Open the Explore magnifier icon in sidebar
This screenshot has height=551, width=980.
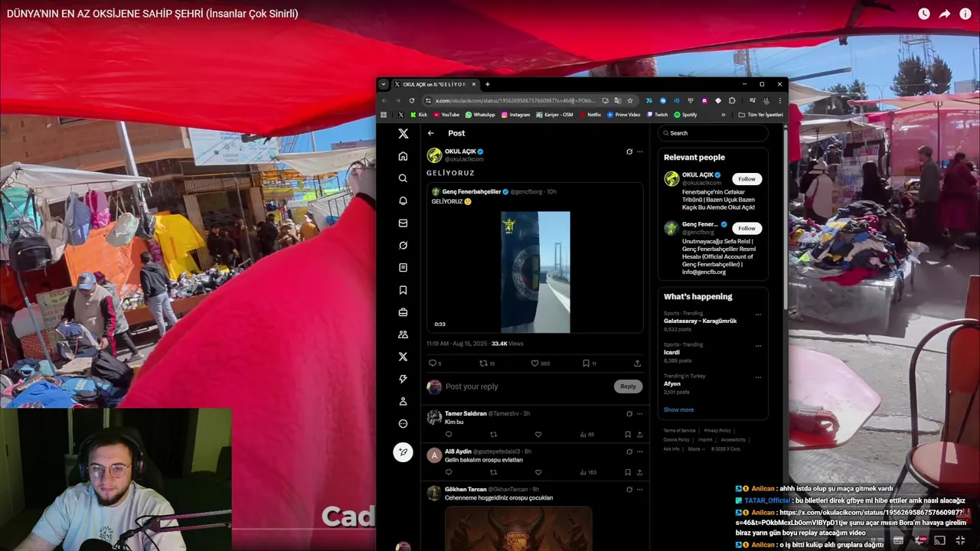(x=403, y=178)
